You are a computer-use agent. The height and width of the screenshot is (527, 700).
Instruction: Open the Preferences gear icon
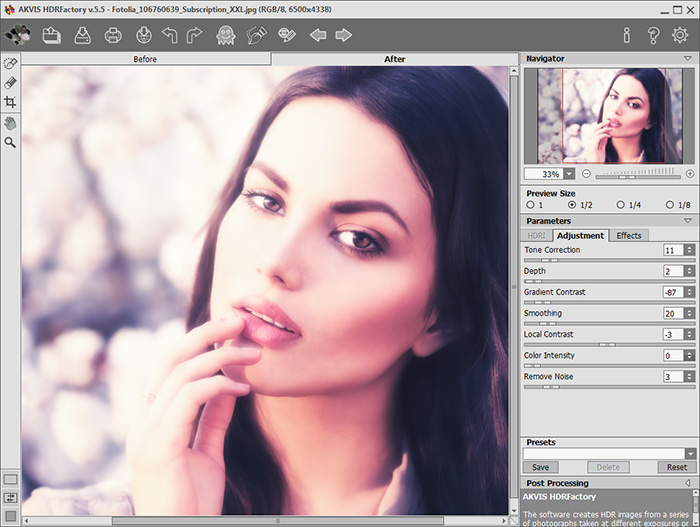click(x=680, y=36)
